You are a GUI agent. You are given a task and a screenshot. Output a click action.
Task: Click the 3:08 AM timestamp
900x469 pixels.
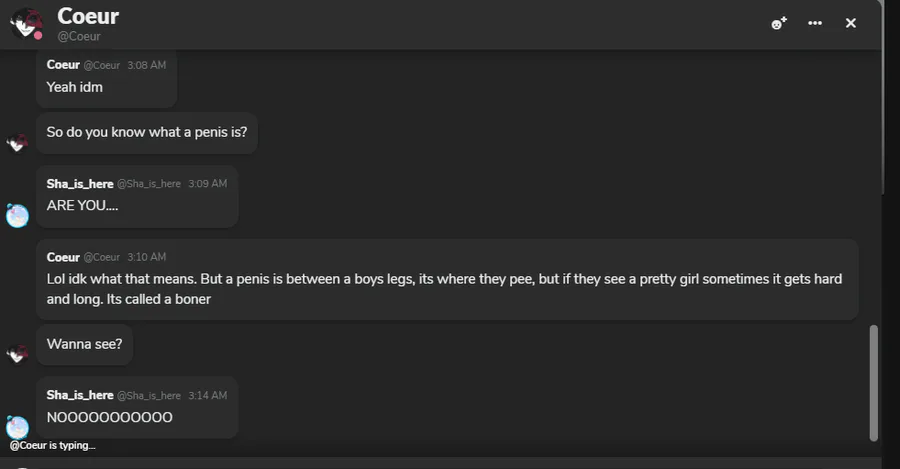click(x=146, y=65)
